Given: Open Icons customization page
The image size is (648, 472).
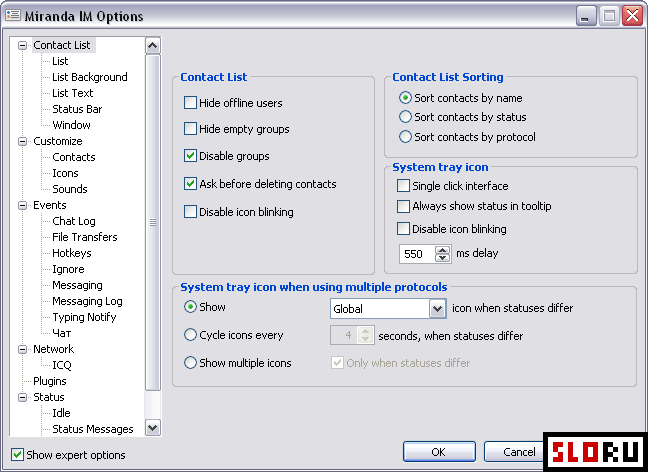Looking at the screenshot, I should (x=65, y=173).
